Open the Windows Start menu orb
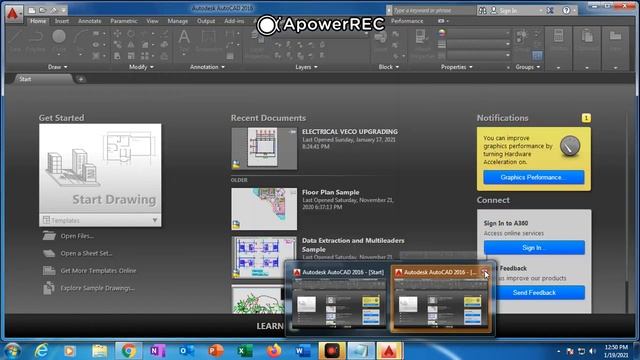Viewport: 640px width, 360px height. point(12,351)
